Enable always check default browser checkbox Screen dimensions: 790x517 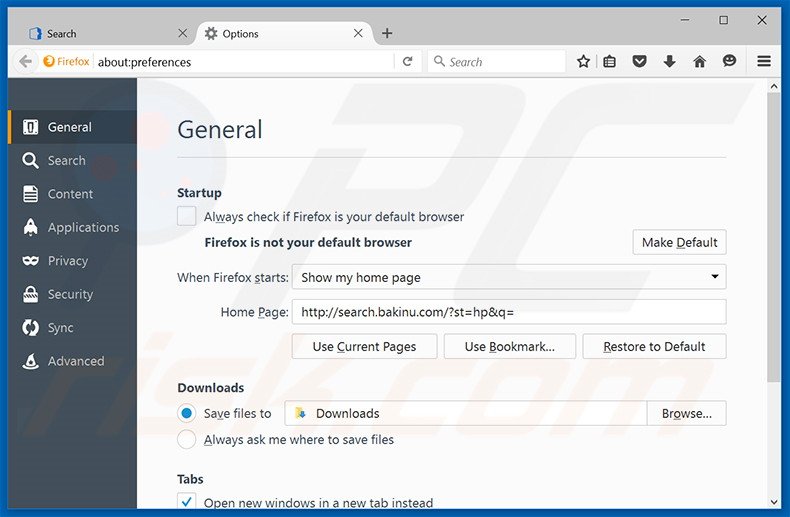coord(187,216)
